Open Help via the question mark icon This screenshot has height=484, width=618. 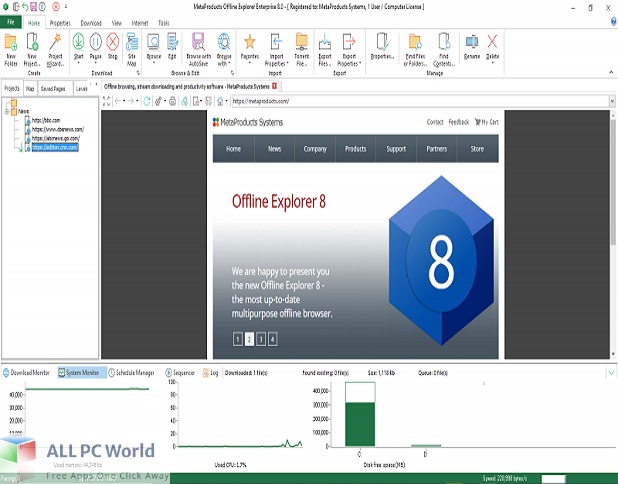[613, 22]
